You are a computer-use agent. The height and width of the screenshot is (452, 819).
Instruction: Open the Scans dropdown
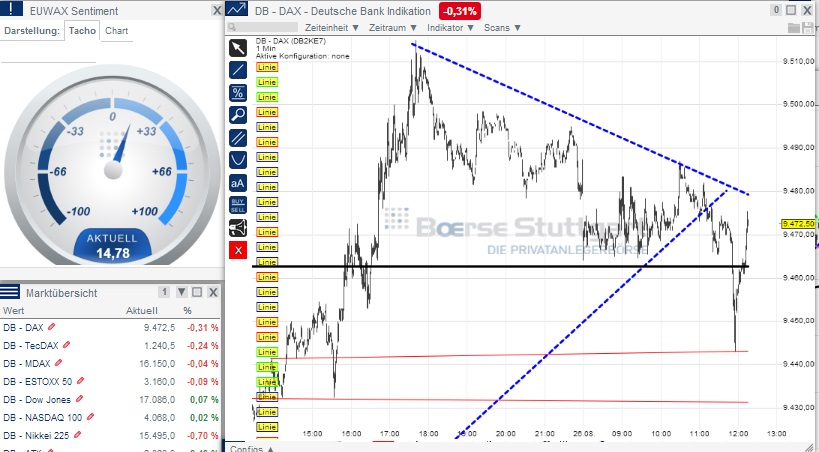tap(502, 28)
